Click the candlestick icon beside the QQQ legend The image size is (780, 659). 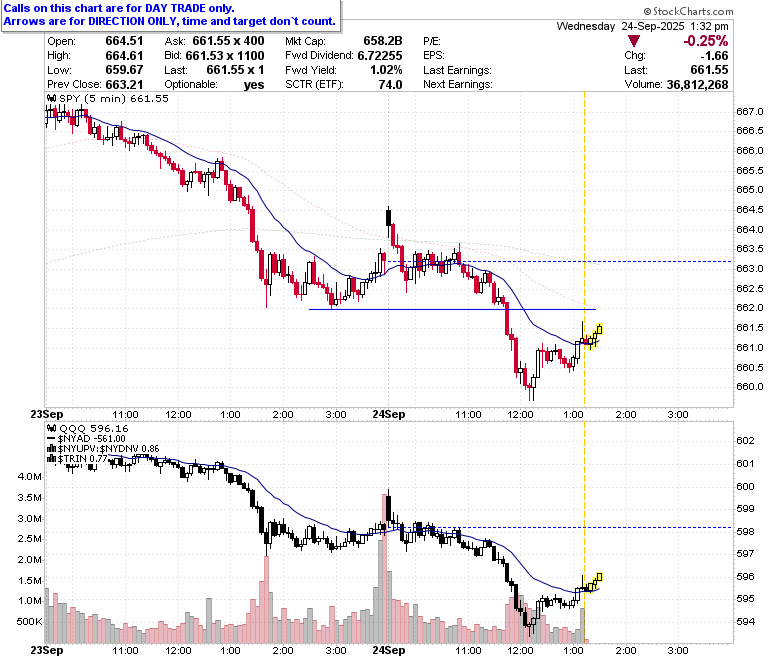point(52,428)
